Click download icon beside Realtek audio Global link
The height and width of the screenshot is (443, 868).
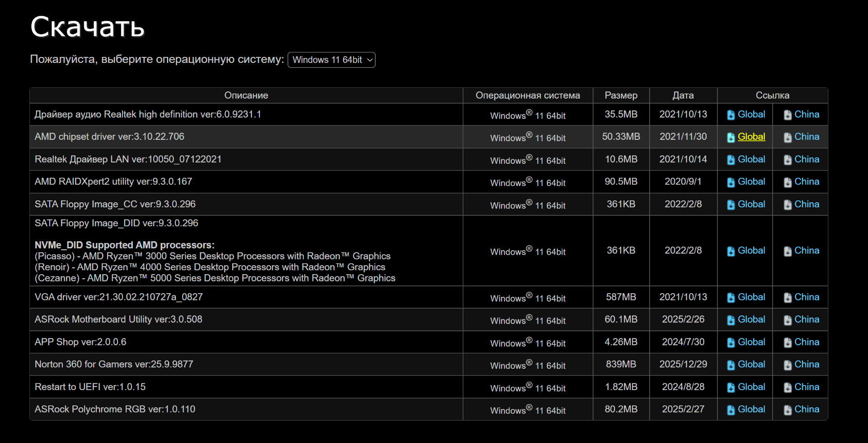pos(731,115)
